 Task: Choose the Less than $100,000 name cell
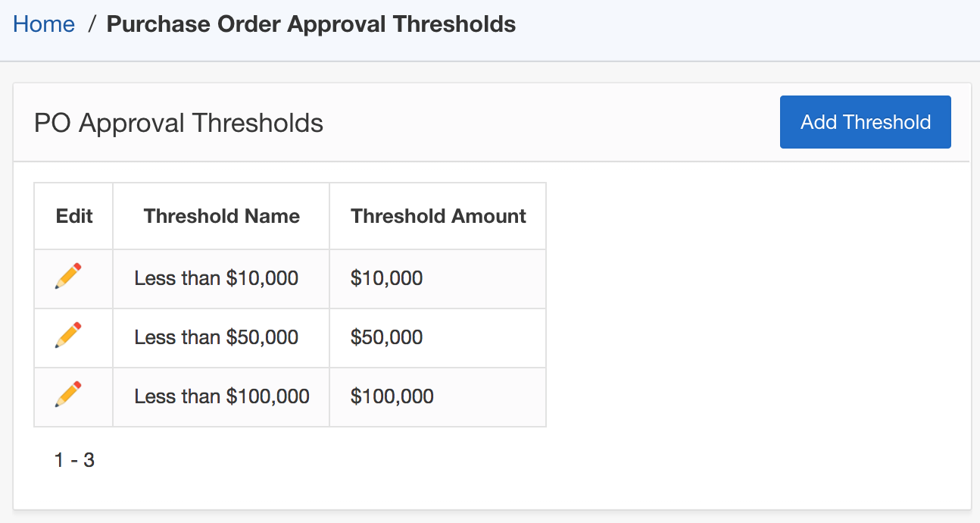click(221, 396)
